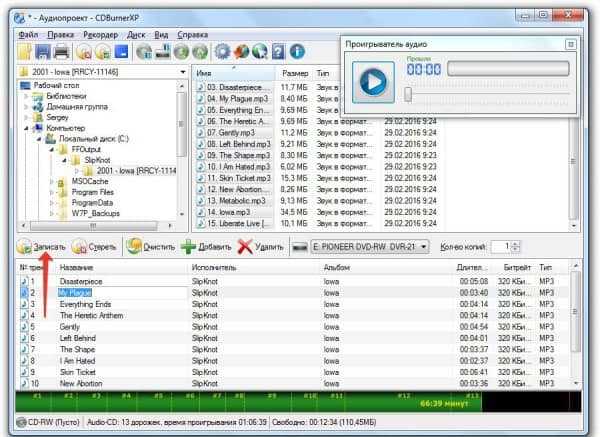The height and width of the screenshot is (437, 600).
Task: Click the red and blue globe toolbar icon
Action: coord(241,51)
